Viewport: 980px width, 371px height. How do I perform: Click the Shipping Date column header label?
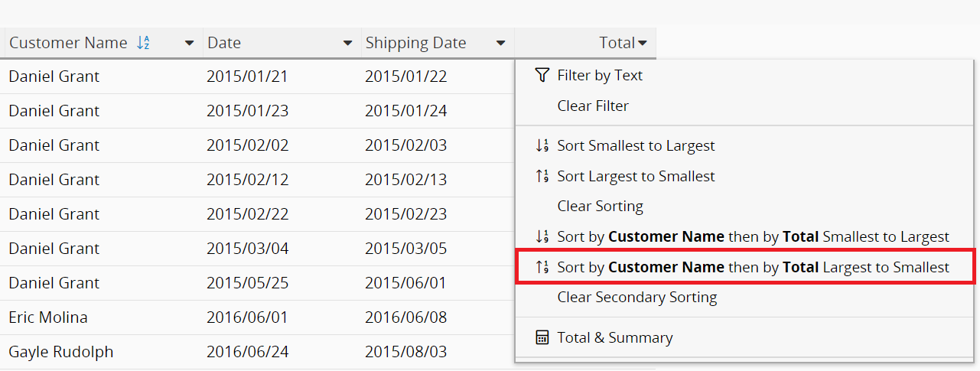click(415, 43)
